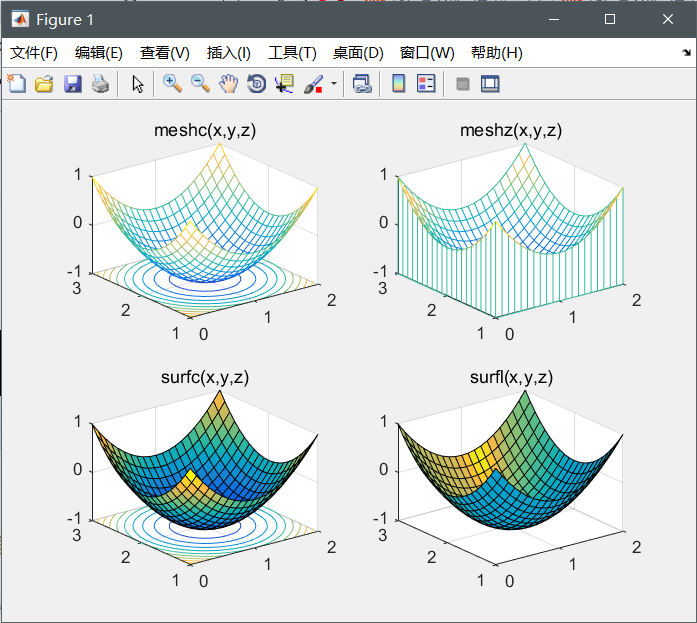Save the figure using floppy disk icon
This screenshot has height=623, width=697.
click(x=72, y=84)
